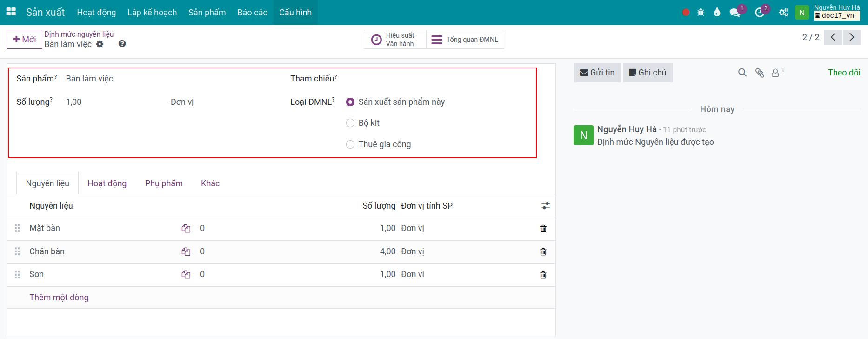The image size is (868, 339).
Task: Select the Bộ kit radio option
Action: click(350, 123)
